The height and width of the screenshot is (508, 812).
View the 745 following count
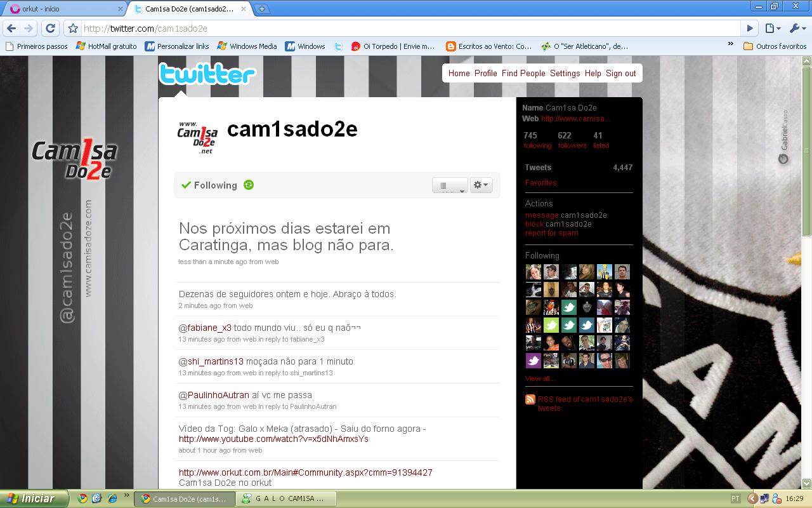pos(537,140)
